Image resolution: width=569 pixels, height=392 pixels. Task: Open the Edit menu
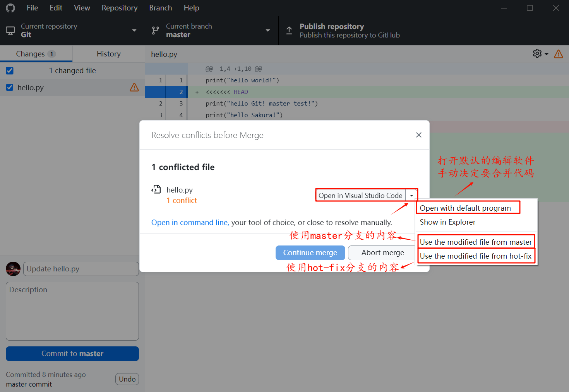(56, 8)
